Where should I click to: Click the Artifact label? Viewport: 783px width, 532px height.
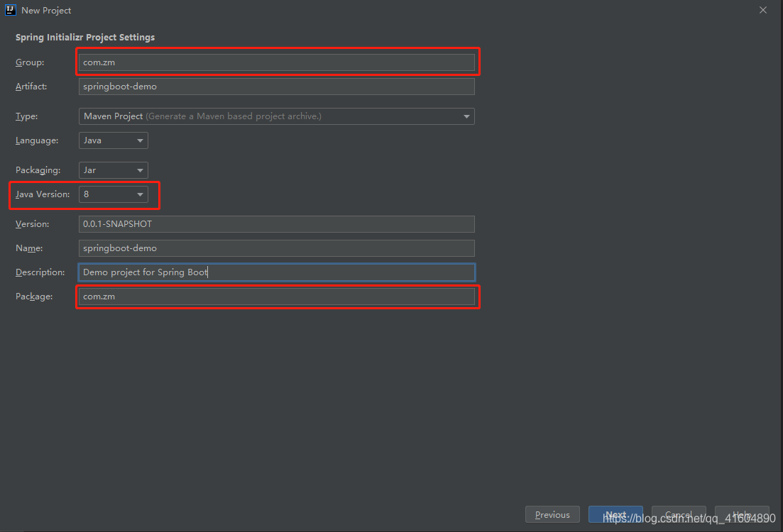tap(31, 87)
